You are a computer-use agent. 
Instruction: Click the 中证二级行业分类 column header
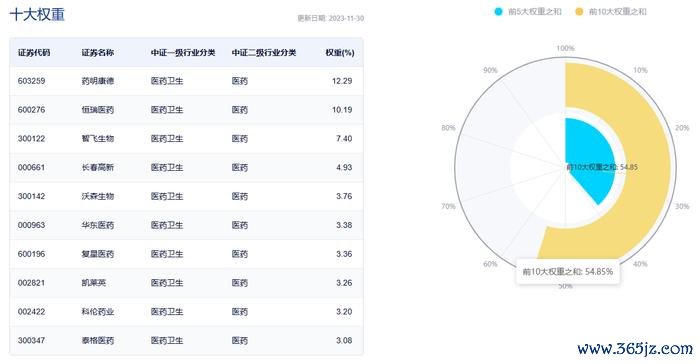click(264, 53)
